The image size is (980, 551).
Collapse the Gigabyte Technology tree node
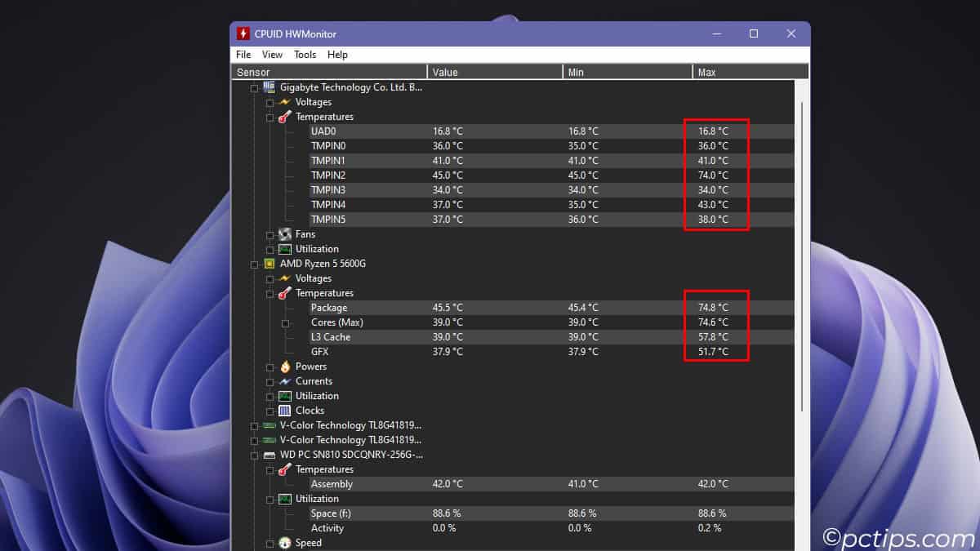click(x=254, y=88)
